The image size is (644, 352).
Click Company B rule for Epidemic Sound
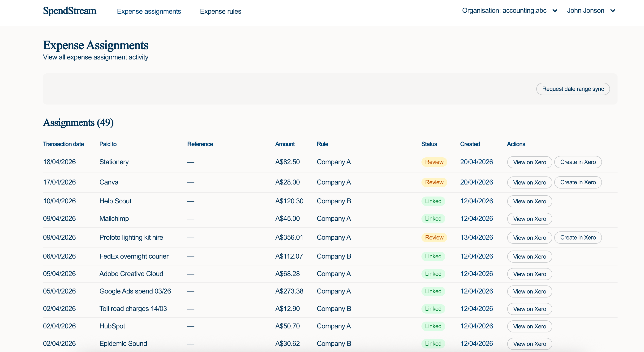(334, 344)
